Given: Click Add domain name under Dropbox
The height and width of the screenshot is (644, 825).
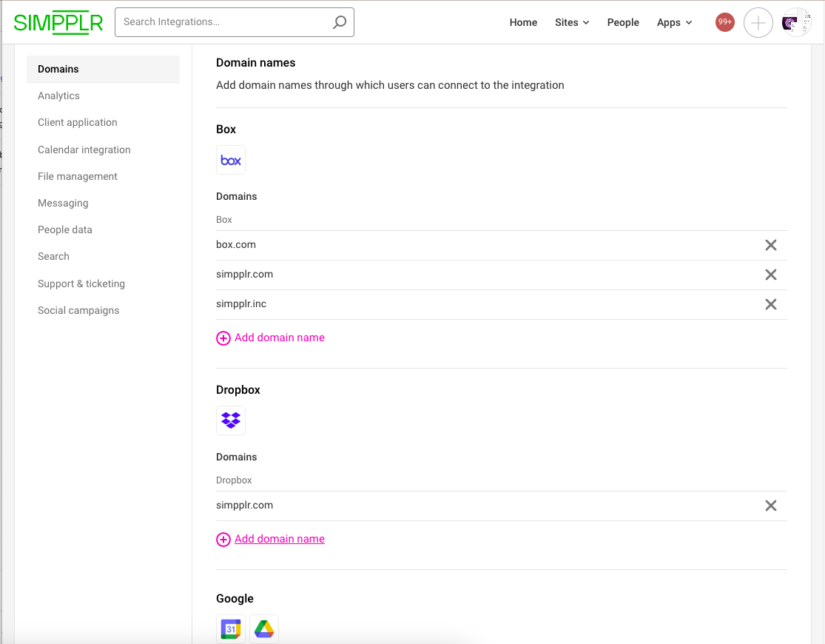Looking at the screenshot, I should point(279,539).
